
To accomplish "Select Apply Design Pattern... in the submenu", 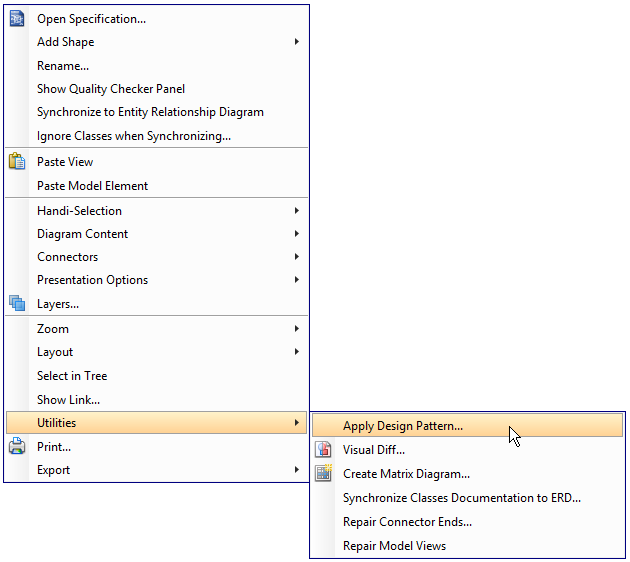I will pos(468,426).
